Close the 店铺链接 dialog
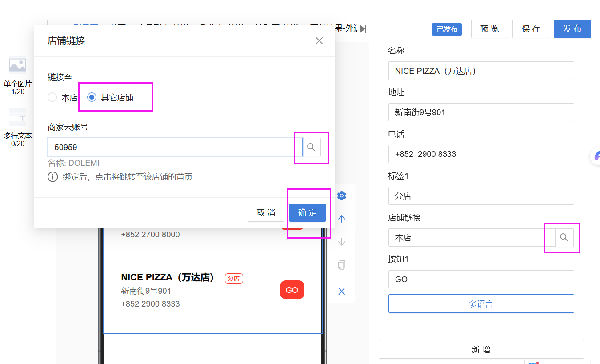 [x=319, y=41]
